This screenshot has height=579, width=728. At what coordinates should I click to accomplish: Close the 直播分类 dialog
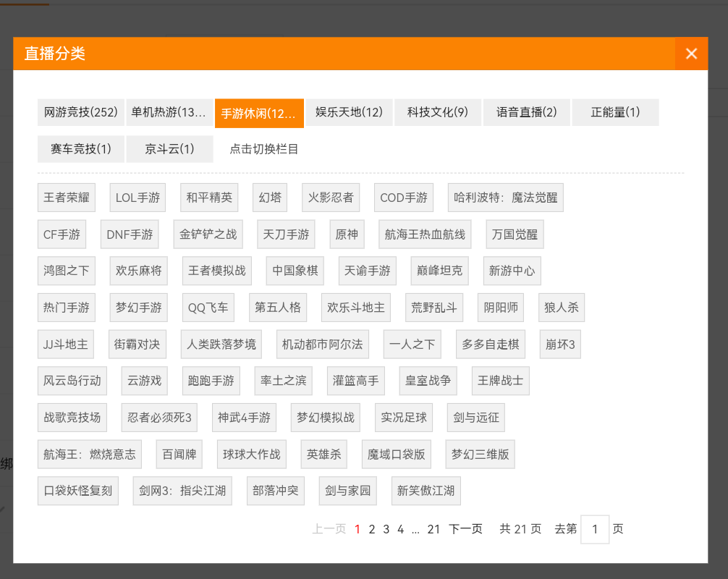tap(691, 54)
